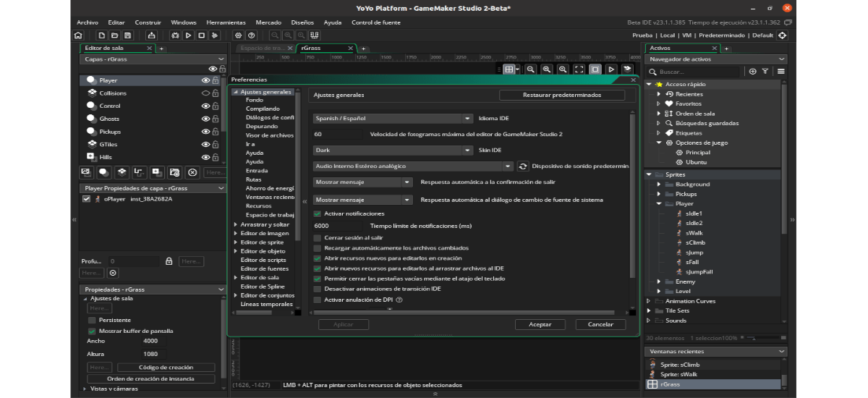The image size is (868, 398).
Task: Click Código de creación button
Action: pos(166,368)
